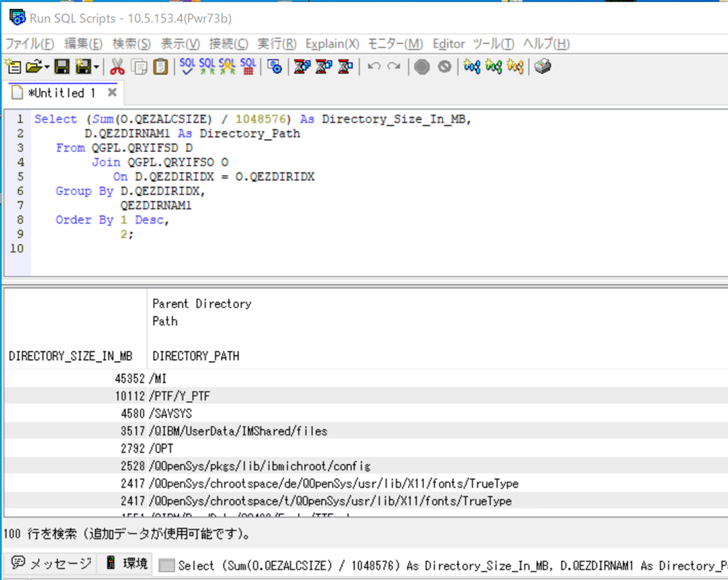
Task: Switch to the メッセージ tab
Action: [52, 563]
